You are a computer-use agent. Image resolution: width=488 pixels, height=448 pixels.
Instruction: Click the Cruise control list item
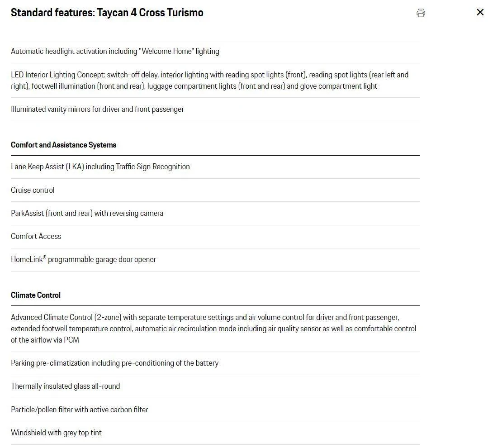[215, 190]
